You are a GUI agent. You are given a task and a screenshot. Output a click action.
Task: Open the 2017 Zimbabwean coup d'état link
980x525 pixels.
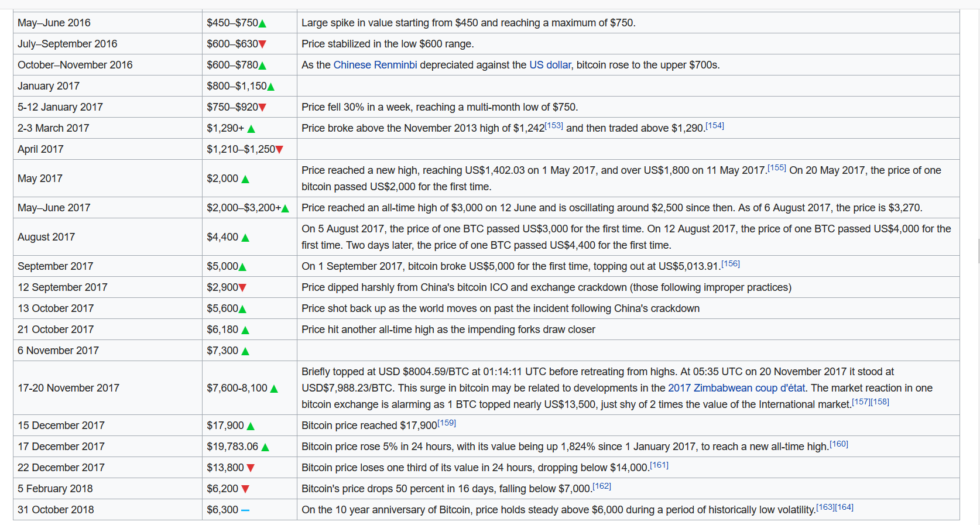[736, 388]
